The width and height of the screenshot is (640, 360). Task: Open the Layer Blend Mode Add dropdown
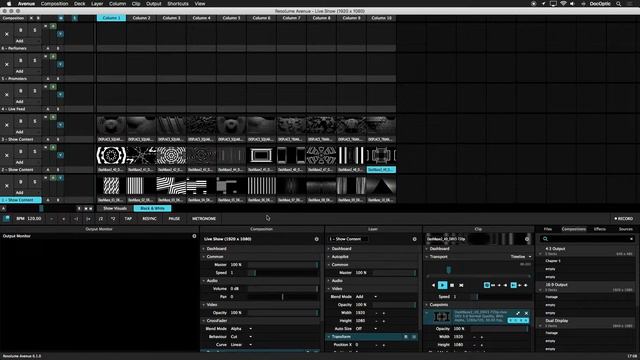point(366,297)
